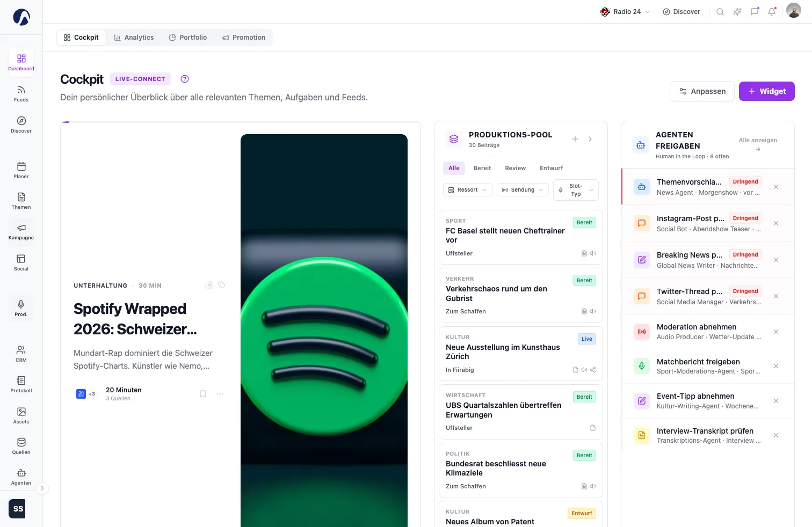Dismiss the Themenvorschlag approval item
The height and width of the screenshot is (527, 812).
pos(776,187)
